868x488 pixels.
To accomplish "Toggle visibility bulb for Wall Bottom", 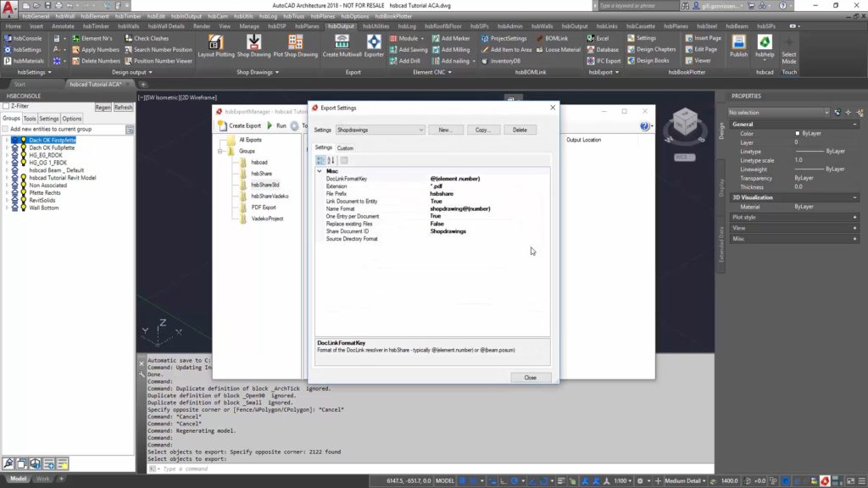I will [23, 208].
